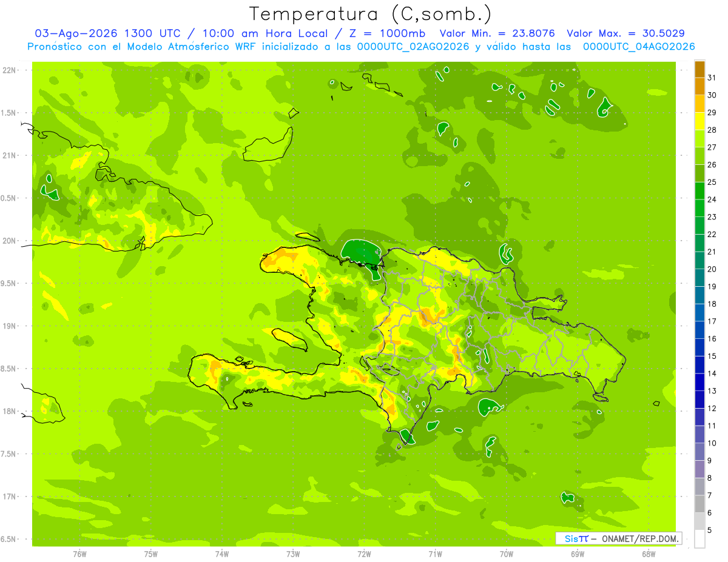Pick the yellow legend swatch between 28 and 29
The image size is (728, 562).
point(699,121)
